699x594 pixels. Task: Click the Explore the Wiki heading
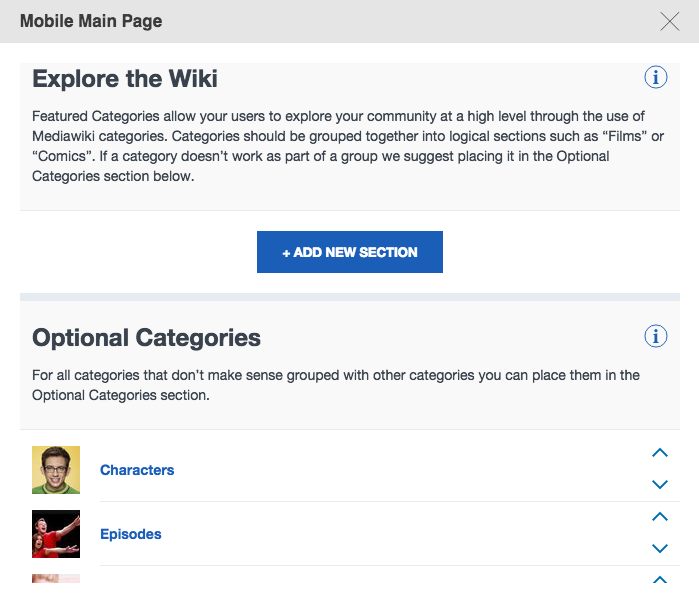pos(125,78)
